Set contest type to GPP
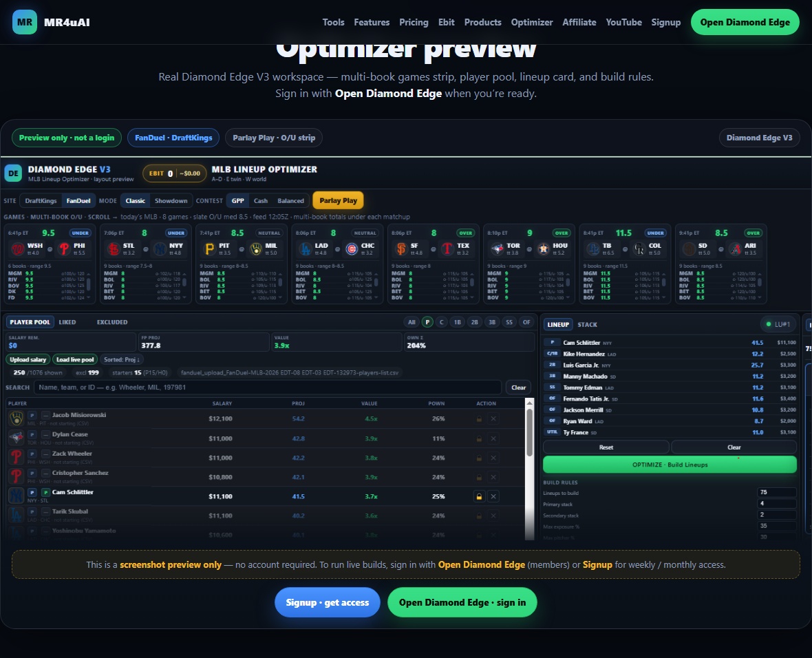This screenshot has width=812, height=658. 237,201
